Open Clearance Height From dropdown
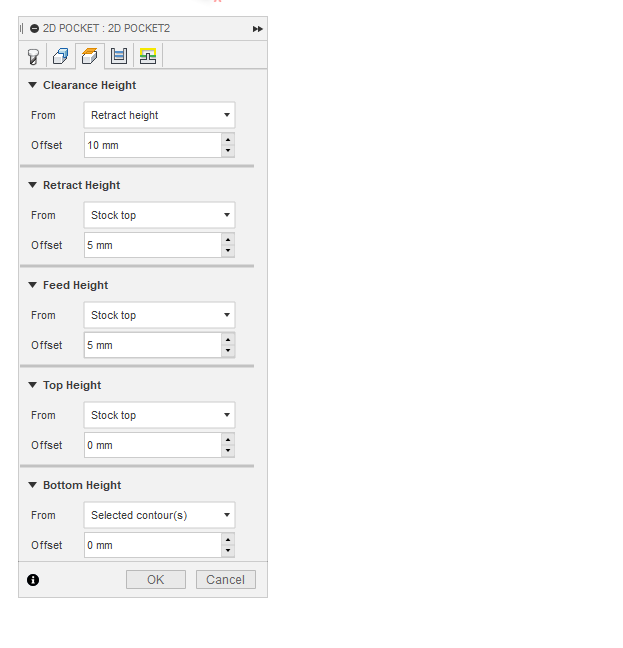Viewport: 623px width, 648px height. coord(159,115)
